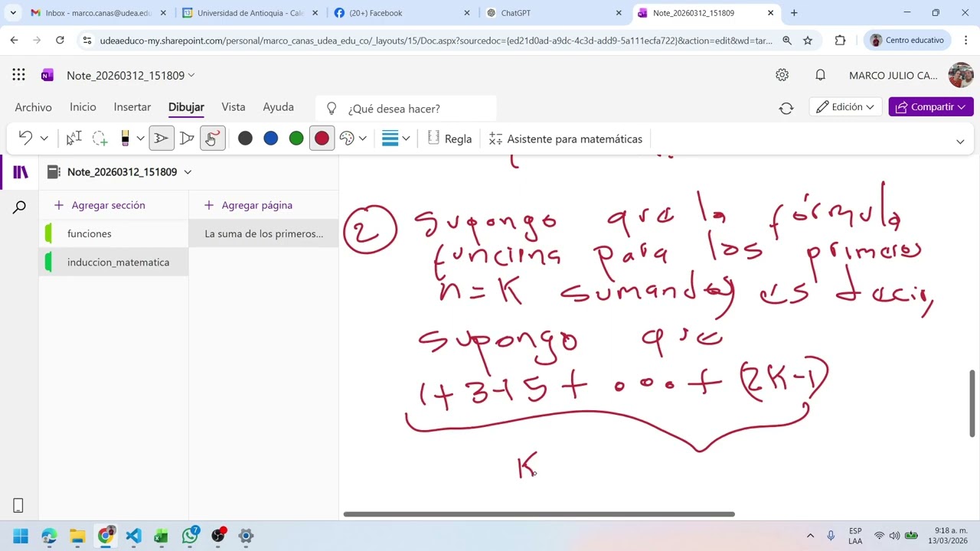Toggle the Regla ruler
Screen dimensions: 980x551
449,139
